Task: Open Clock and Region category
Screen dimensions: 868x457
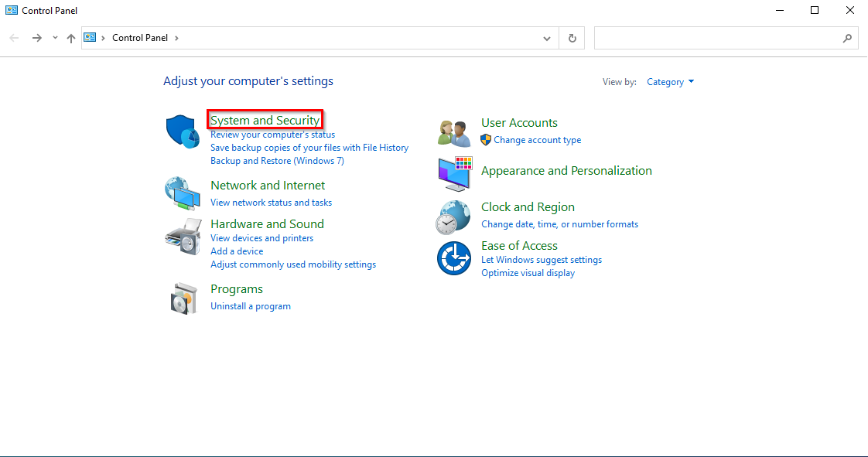Action: point(528,207)
